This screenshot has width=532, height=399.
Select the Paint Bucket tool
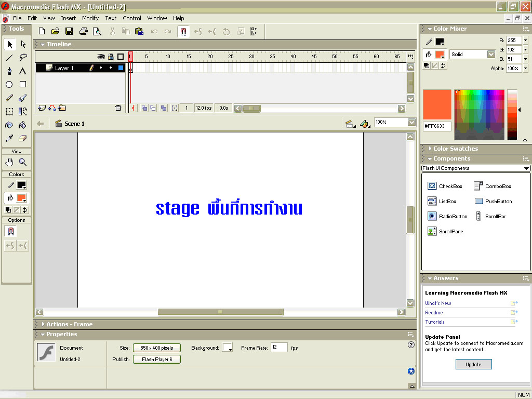point(23,125)
